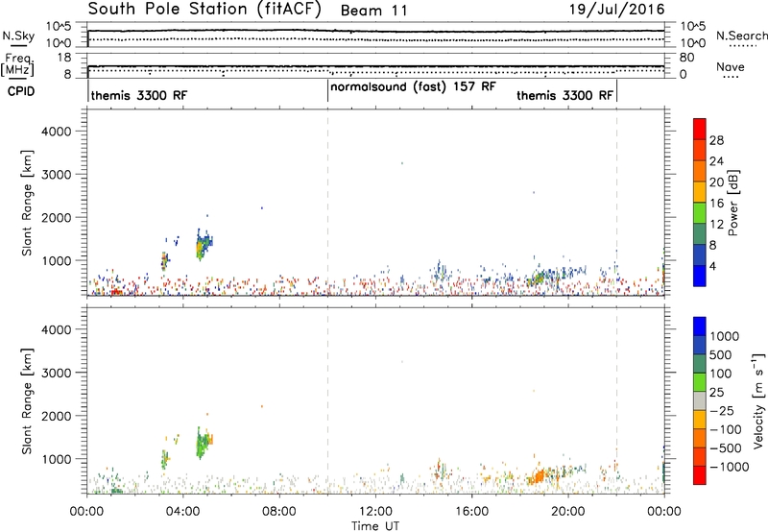Click the solid noise line in N.Sky panel

pyautogui.click(x=375, y=32)
